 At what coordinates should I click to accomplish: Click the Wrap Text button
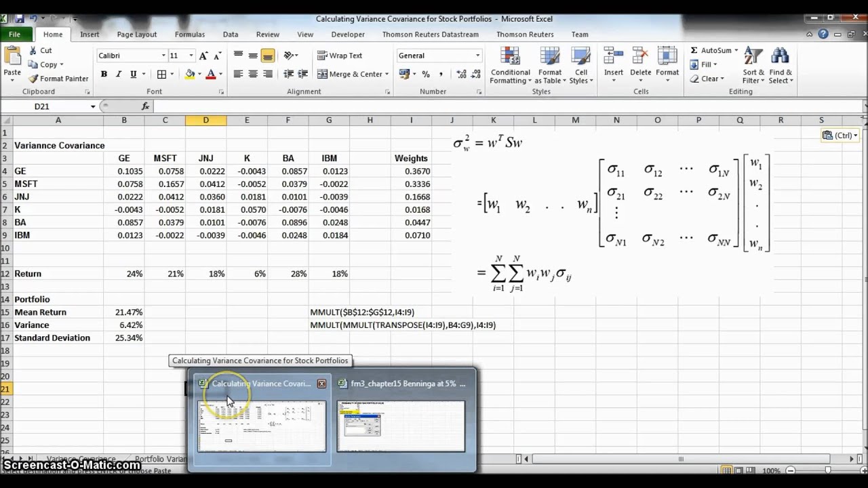pos(340,56)
